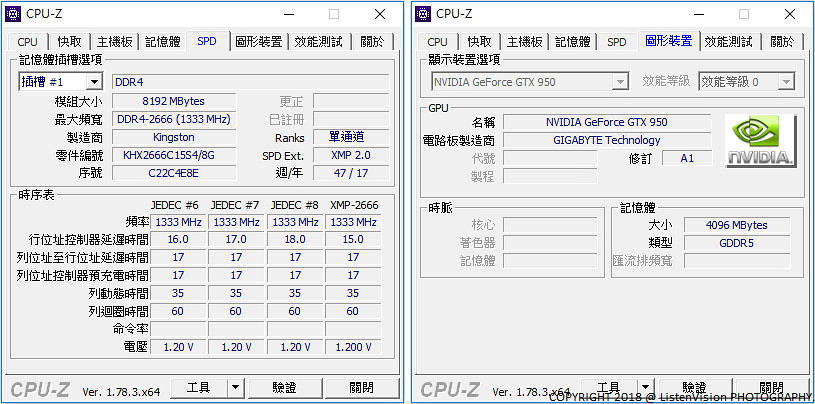
Task: Expand the 插槽 #1 memory slot dropdown
Action: (x=94, y=82)
